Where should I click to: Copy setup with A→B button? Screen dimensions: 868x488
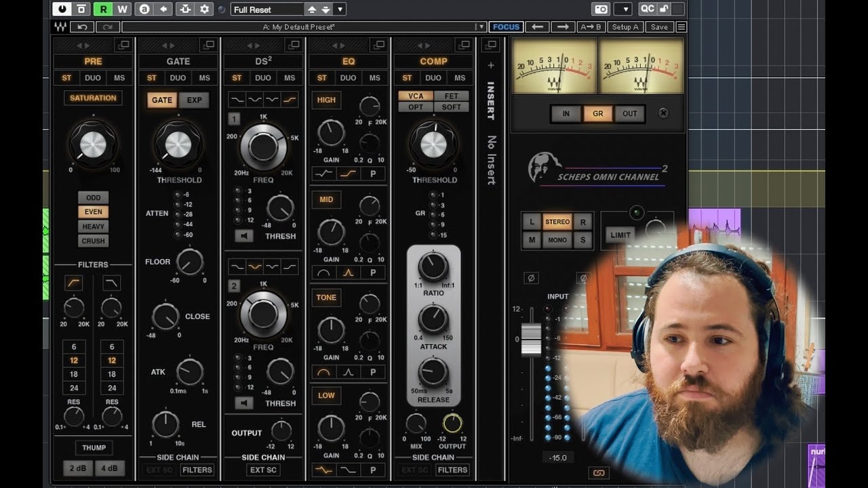[590, 27]
